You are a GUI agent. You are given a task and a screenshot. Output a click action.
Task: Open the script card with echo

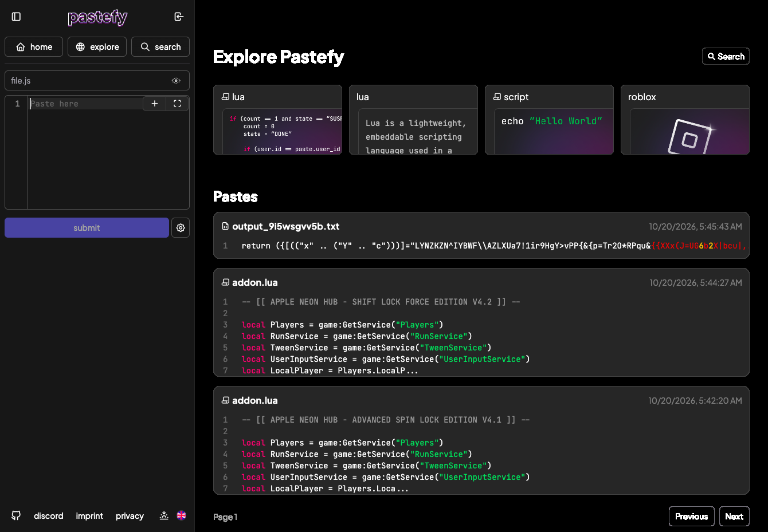click(x=549, y=120)
